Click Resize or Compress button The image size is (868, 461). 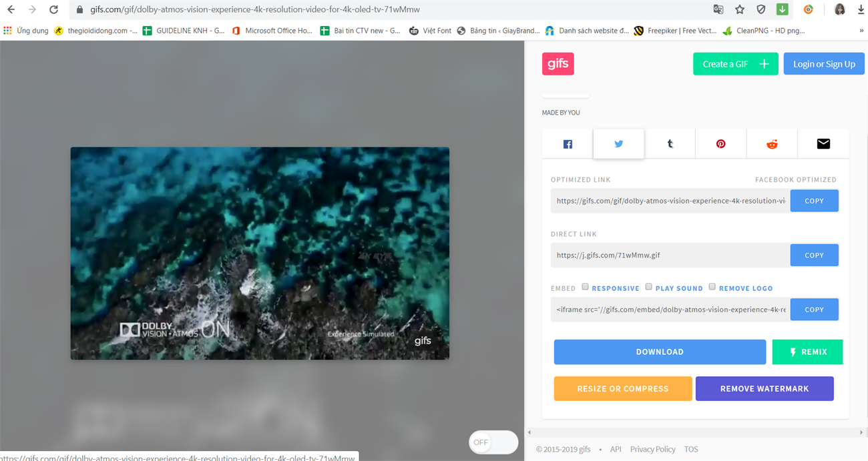tap(623, 388)
